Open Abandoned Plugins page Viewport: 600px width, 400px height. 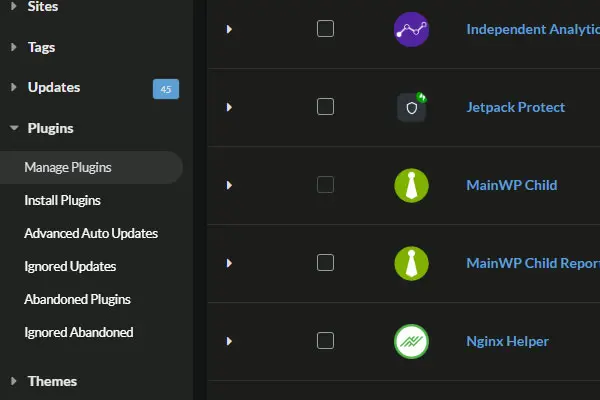77,299
